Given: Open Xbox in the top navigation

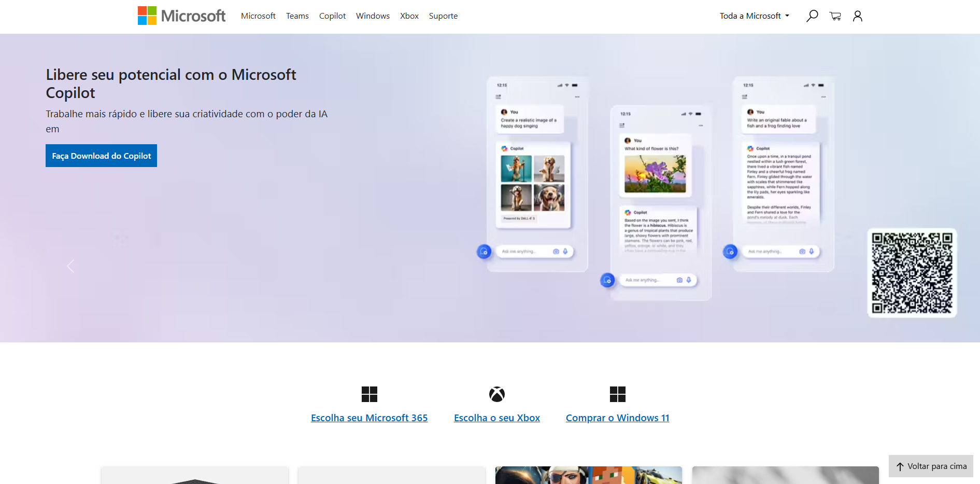Looking at the screenshot, I should [x=409, y=16].
